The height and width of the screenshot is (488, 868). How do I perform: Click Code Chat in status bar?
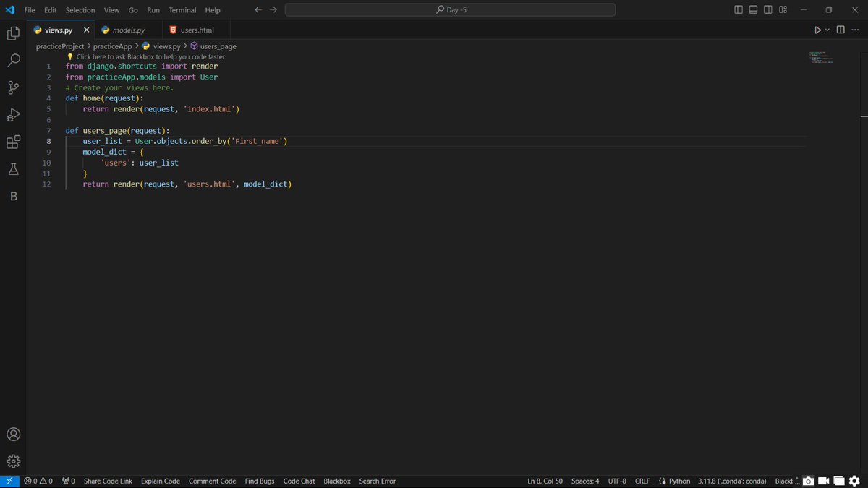tap(299, 481)
